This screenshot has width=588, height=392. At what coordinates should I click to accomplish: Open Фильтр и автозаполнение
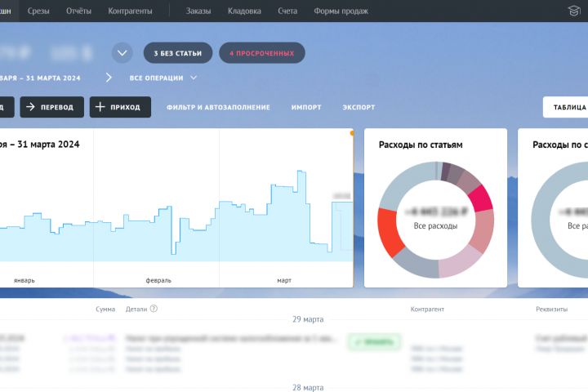point(218,107)
